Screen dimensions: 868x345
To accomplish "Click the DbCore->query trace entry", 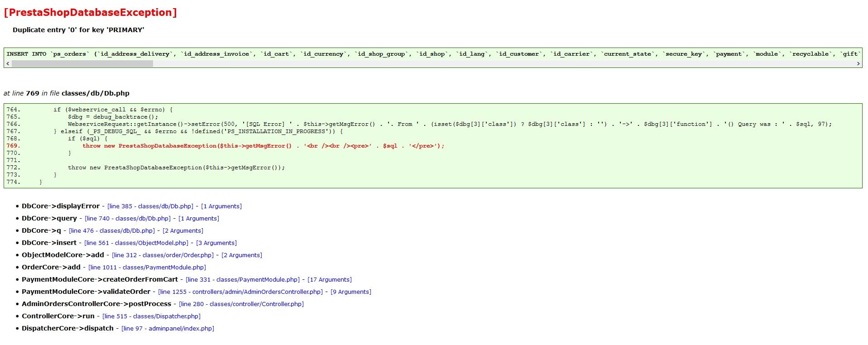I will (x=49, y=219).
